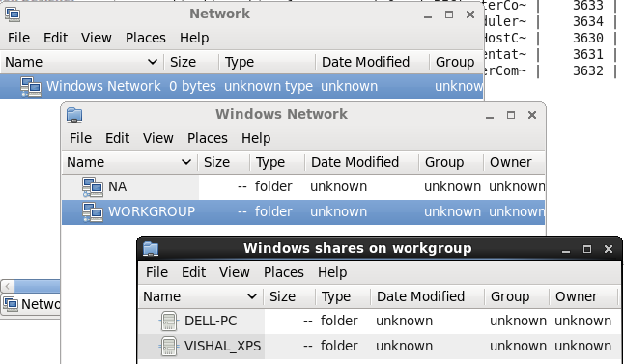Click the WORKGROUP network icon
This screenshot has width=624, height=364.
(93, 212)
